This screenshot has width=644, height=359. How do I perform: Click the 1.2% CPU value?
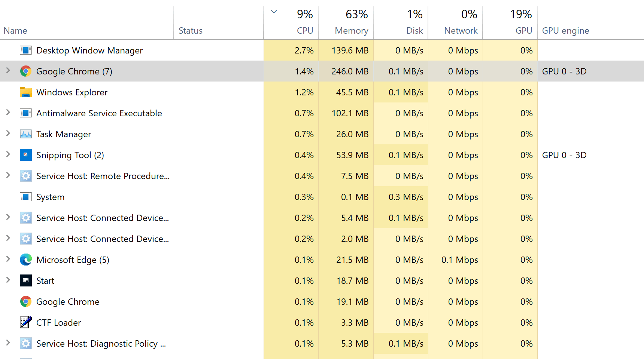point(304,92)
